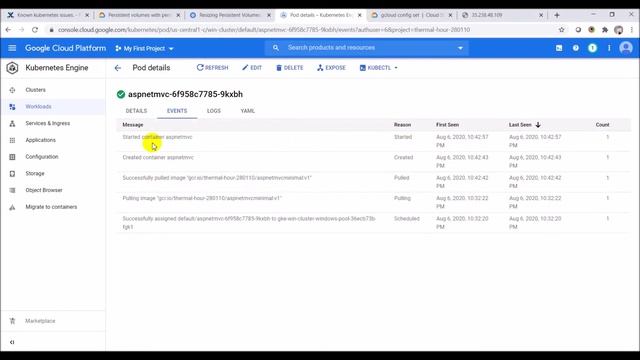
Task: Close the Persistent volumes browser tab
Action: [x=178, y=15]
